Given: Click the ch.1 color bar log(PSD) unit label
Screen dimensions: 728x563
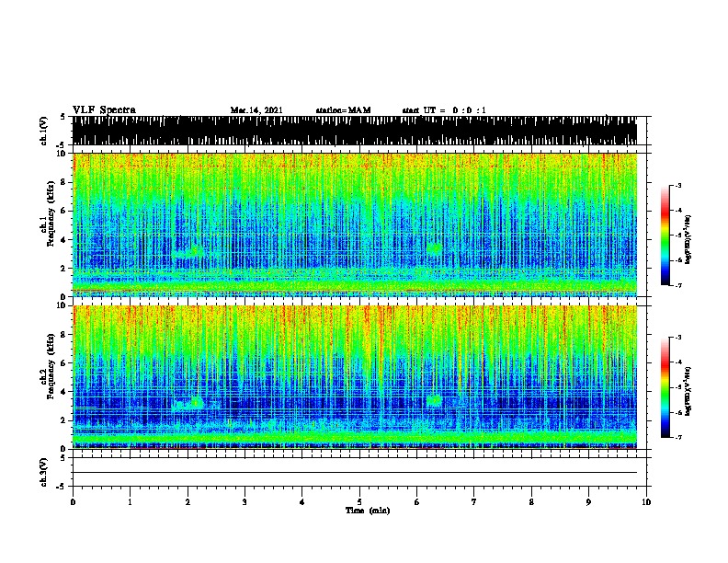Looking at the screenshot, I should point(688,239).
